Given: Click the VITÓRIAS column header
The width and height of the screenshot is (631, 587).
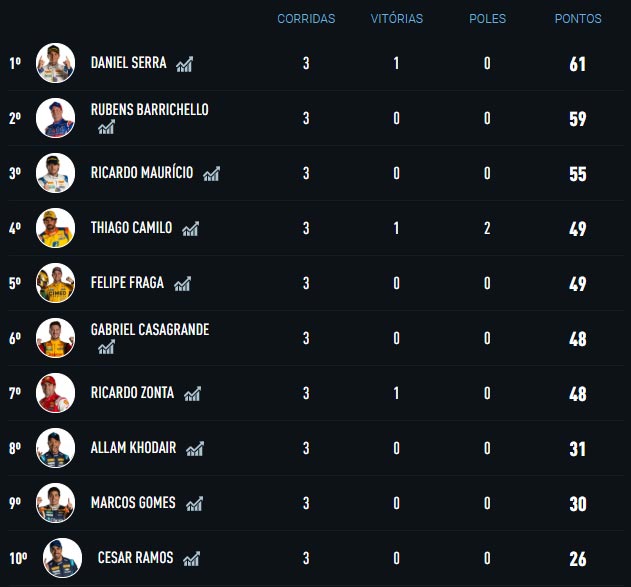Looking at the screenshot, I should coord(397,19).
